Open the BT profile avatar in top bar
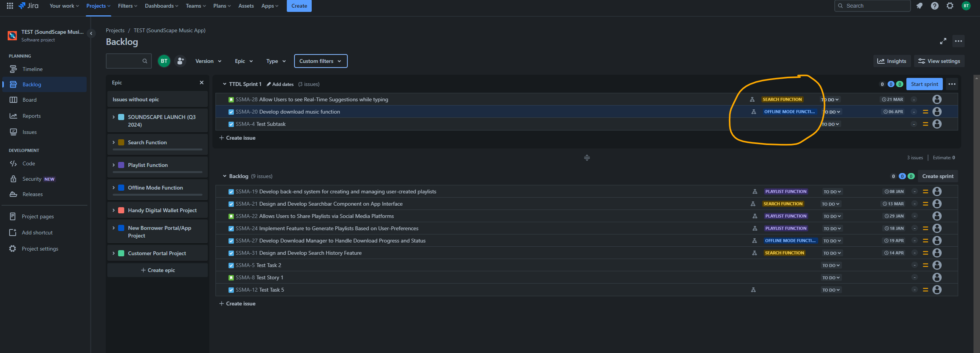The width and height of the screenshot is (980, 353). 966,6
